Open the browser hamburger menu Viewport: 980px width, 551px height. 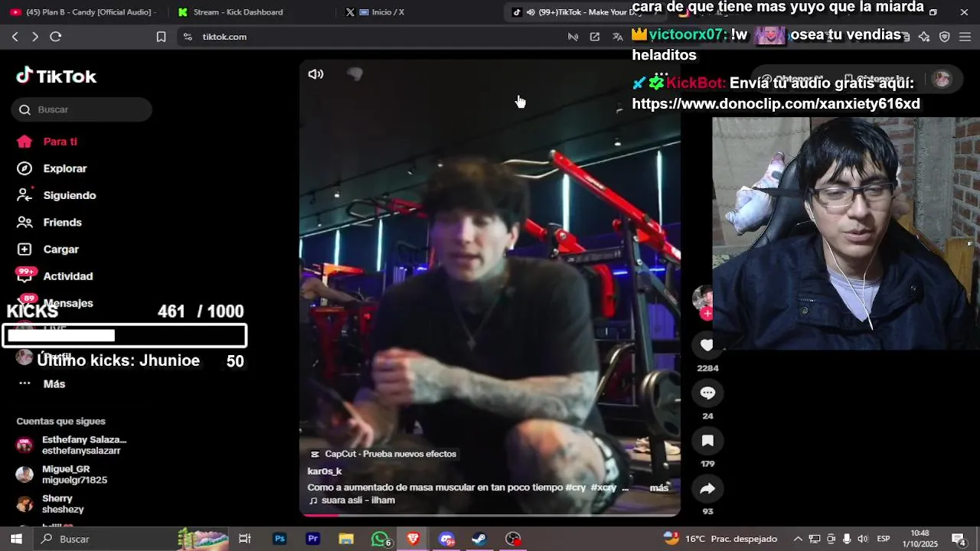[x=965, y=37]
